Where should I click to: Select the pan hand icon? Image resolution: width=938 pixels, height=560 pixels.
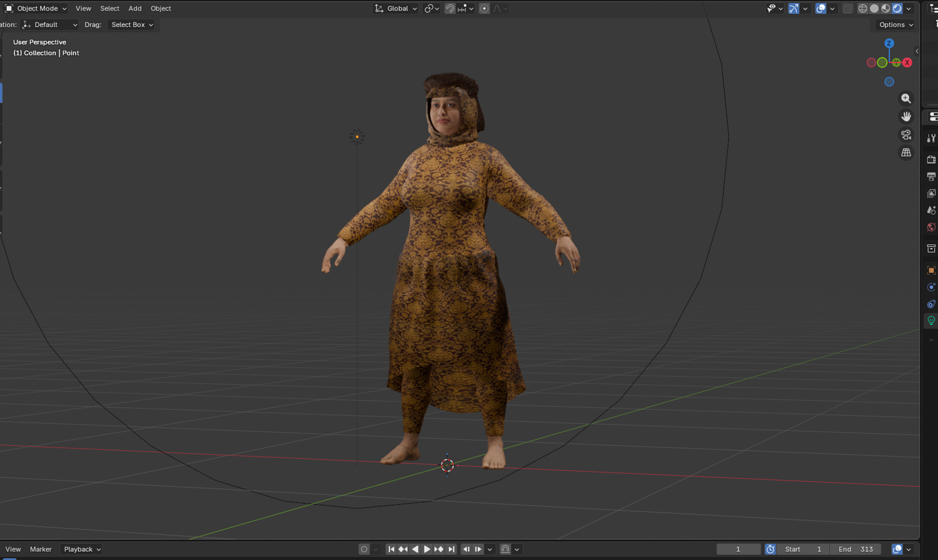[x=905, y=117]
